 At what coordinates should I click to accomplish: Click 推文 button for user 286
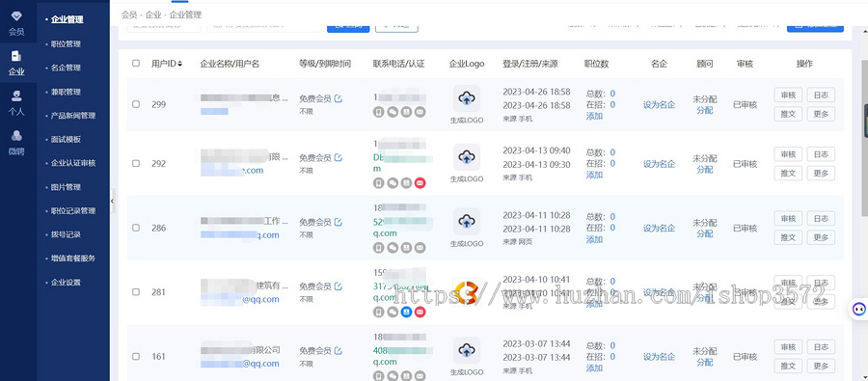coord(788,237)
